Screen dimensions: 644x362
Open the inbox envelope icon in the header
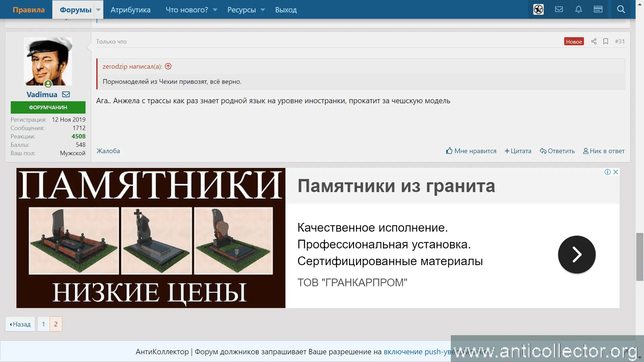tap(559, 9)
